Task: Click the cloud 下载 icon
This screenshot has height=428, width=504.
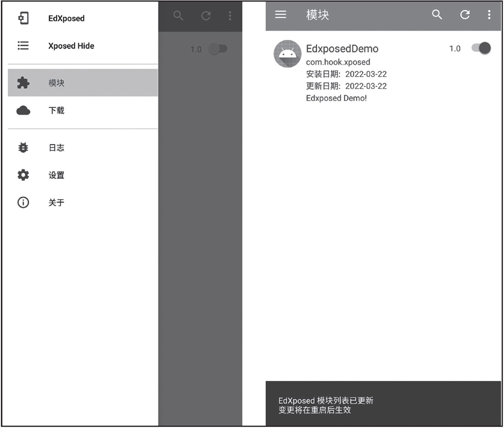Action: [x=23, y=110]
